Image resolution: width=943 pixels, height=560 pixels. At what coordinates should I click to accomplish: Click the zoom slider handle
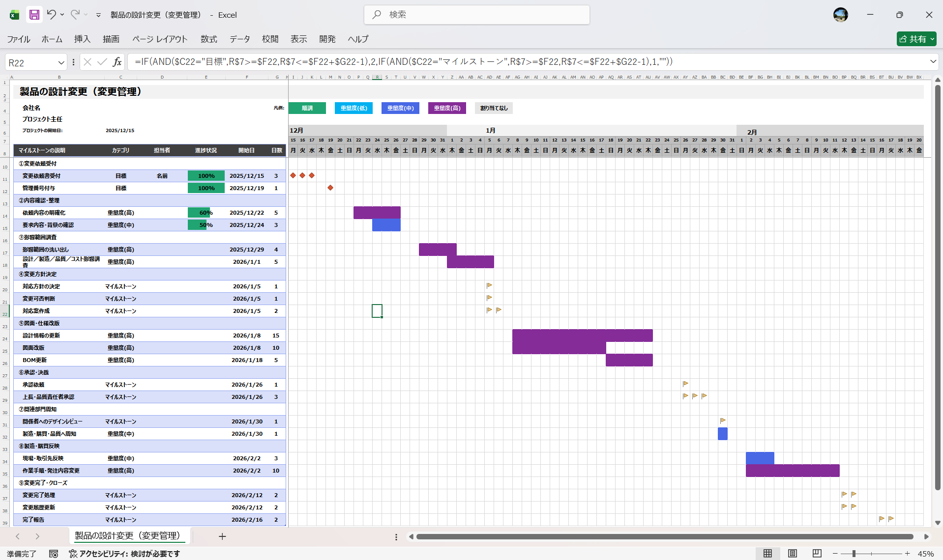tap(854, 554)
